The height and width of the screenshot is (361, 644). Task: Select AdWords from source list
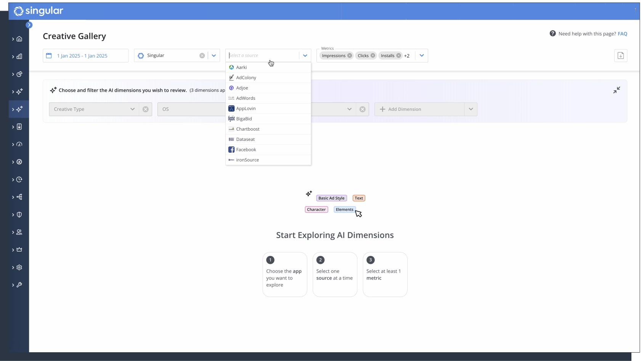(x=268, y=98)
